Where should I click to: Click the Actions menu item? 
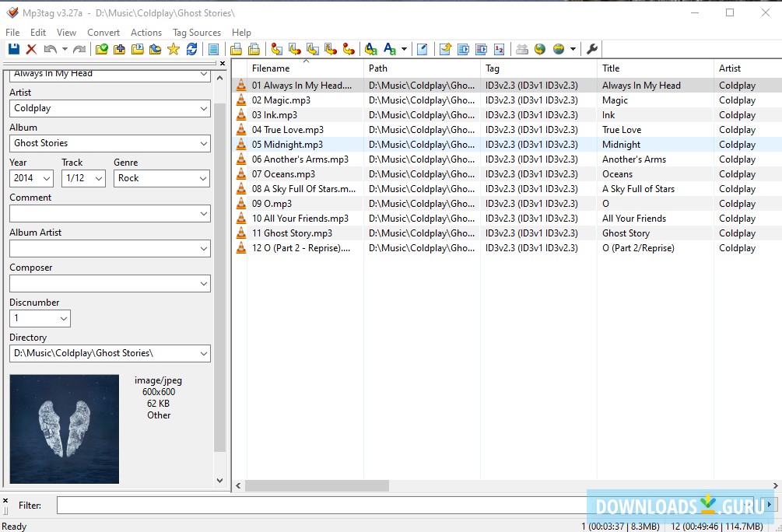coord(146,32)
